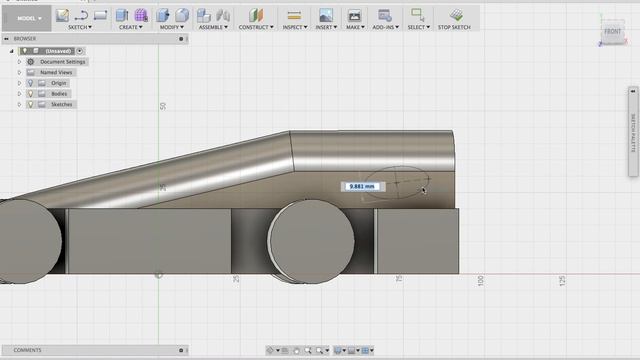The width and height of the screenshot is (640, 360).
Task: Activate the Pan hand tool
Action: 296,350
